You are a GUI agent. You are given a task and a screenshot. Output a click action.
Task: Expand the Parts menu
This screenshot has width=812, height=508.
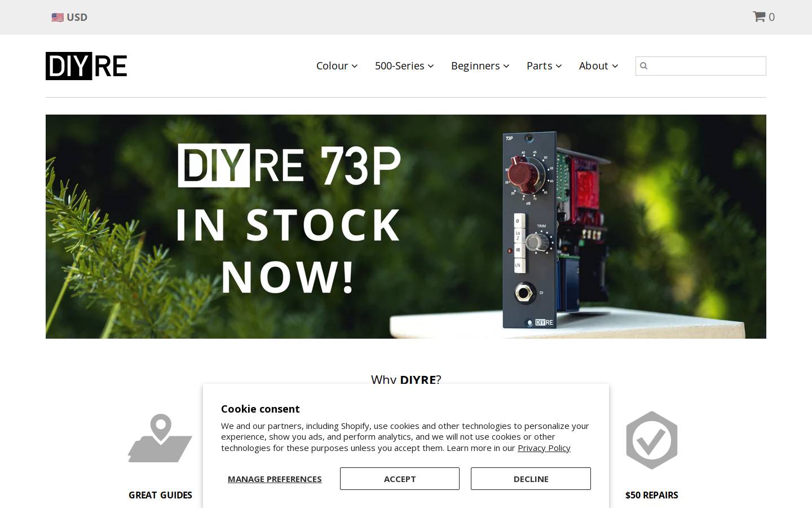(544, 66)
